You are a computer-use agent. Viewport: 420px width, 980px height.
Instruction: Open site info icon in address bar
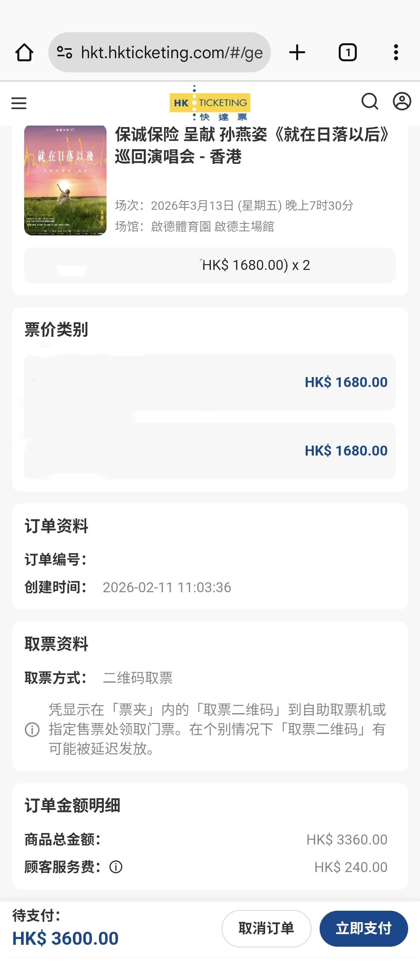[x=64, y=52]
